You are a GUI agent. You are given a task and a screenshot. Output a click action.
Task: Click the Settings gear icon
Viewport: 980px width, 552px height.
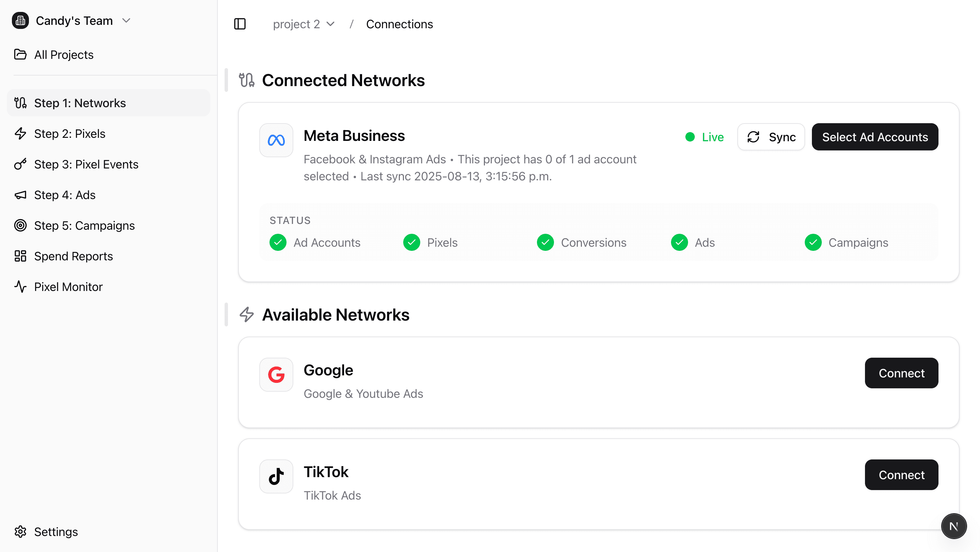click(x=20, y=532)
